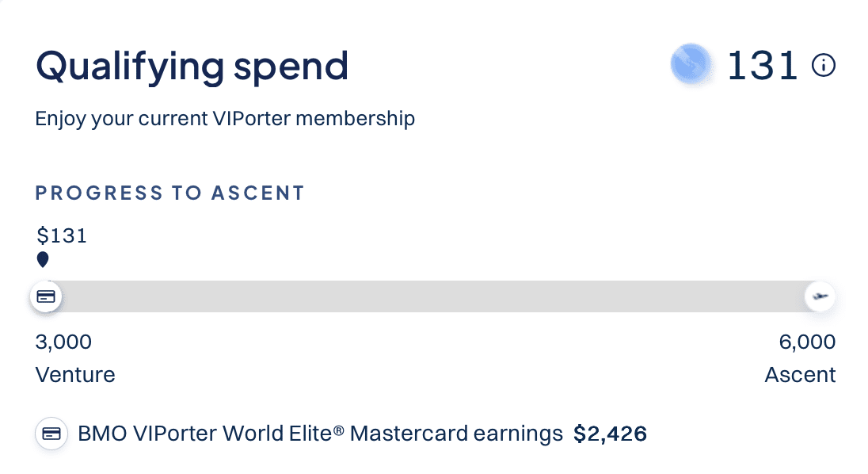Click the plane badge representing Ascent status
This screenshot has width=868, height=474.
click(820, 296)
